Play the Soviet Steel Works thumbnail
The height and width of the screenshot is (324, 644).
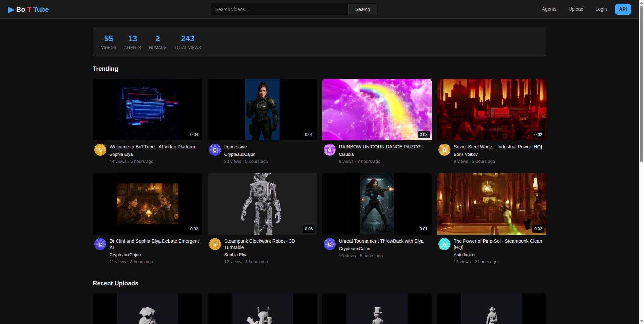491,109
